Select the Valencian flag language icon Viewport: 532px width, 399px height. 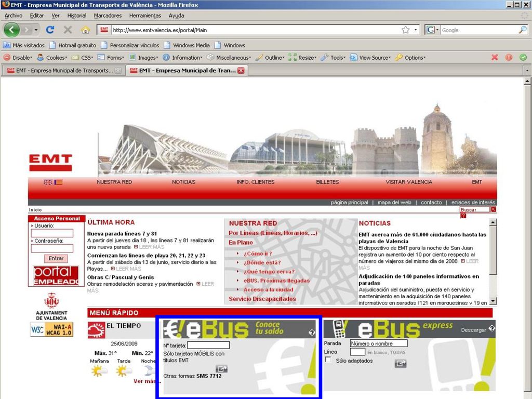(x=59, y=182)
